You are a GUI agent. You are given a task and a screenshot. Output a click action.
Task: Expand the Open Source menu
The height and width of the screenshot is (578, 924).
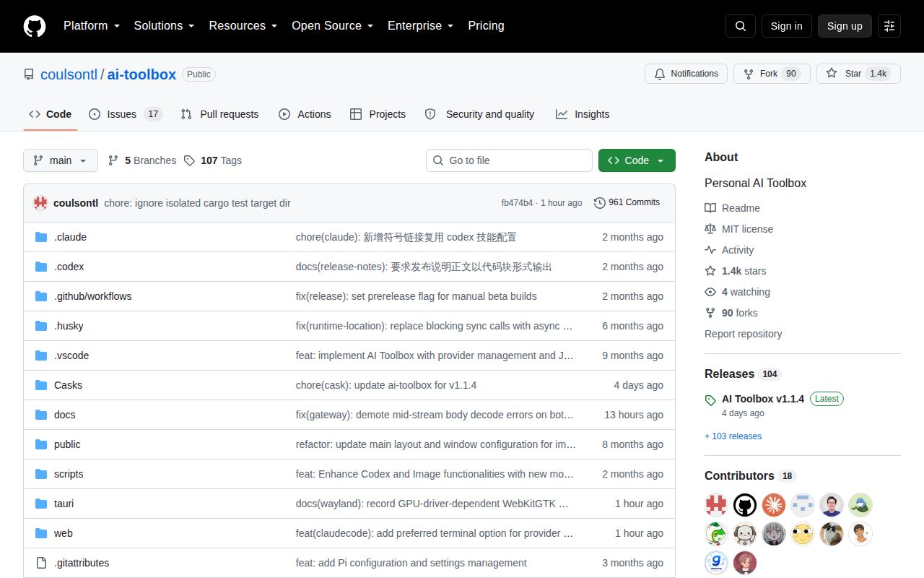(332, 26)
